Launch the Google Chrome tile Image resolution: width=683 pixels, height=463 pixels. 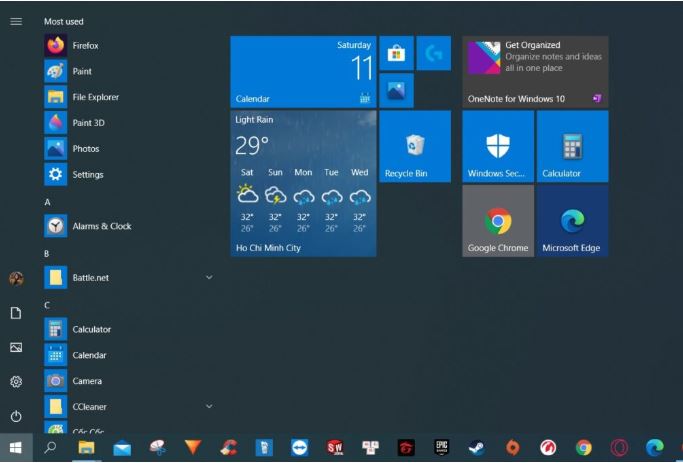pos(498,221)
